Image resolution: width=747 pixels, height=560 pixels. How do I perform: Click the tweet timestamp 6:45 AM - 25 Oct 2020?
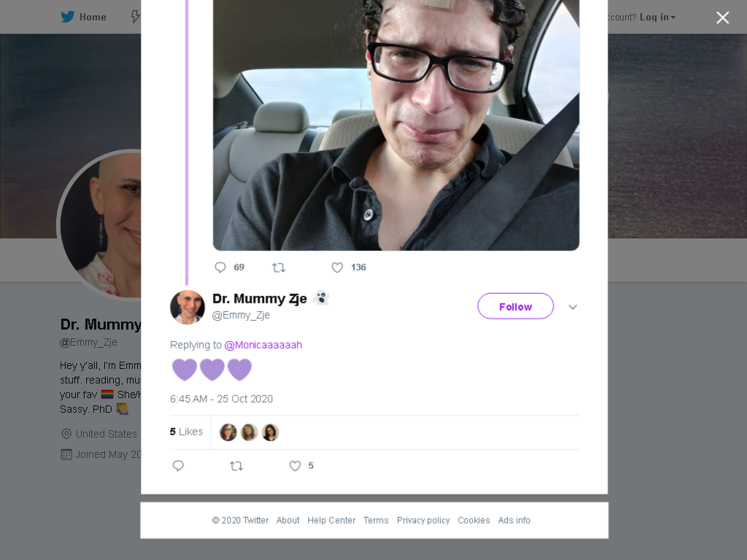point(222,399)
